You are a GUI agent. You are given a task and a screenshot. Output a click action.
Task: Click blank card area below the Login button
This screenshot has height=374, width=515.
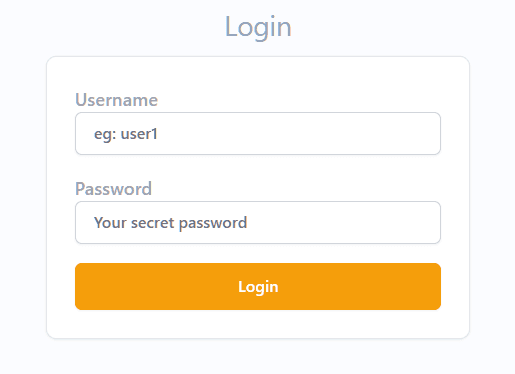pyautogui.click(x=258, y=324)
